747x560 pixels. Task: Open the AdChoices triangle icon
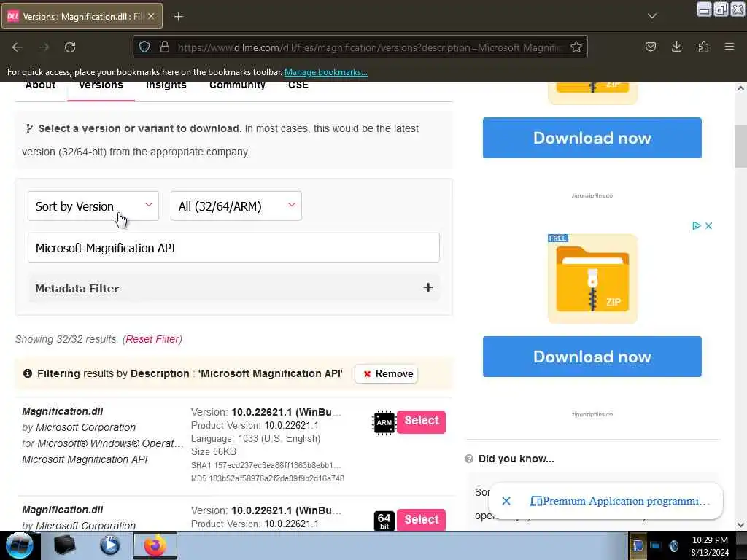[697, 226]
